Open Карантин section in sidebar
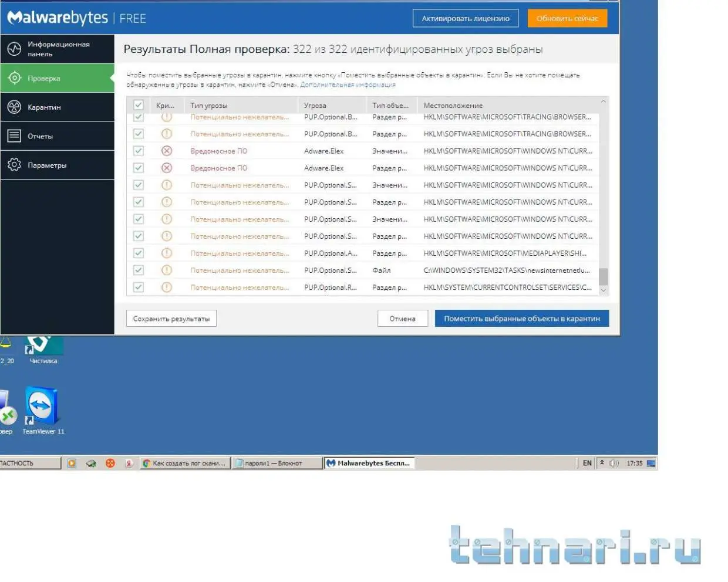The width and height of the screenshot is (728, 582). 58,107
